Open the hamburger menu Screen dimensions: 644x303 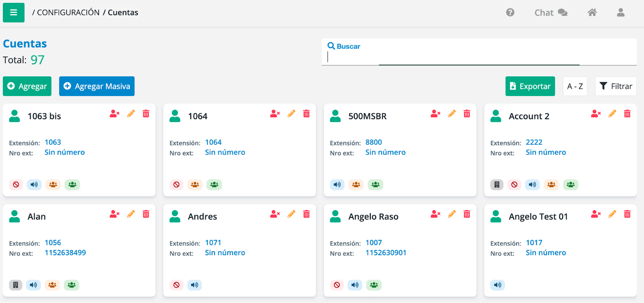click(14, 12)
